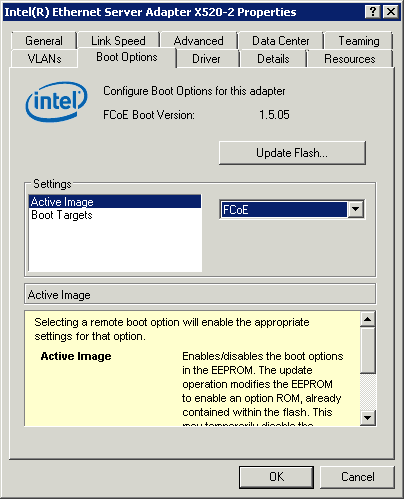Switch to the General tab
Viewport: 404px width, 499px height.
[44, 41]
